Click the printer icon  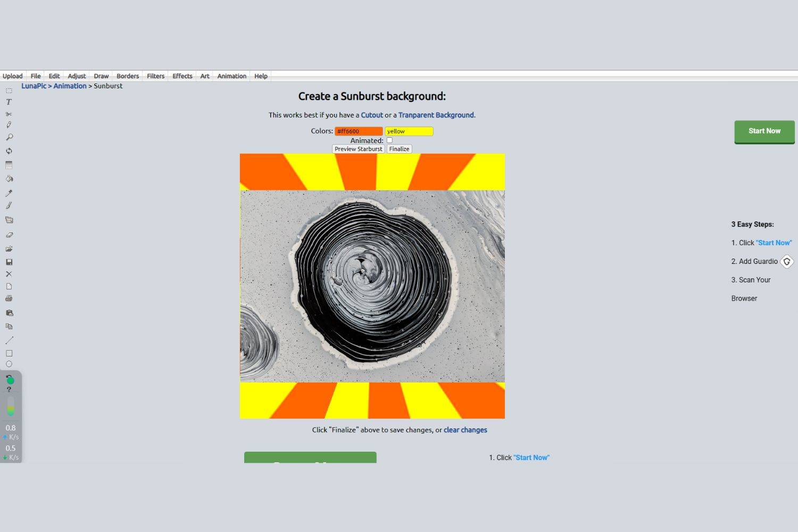coord(9,298)
